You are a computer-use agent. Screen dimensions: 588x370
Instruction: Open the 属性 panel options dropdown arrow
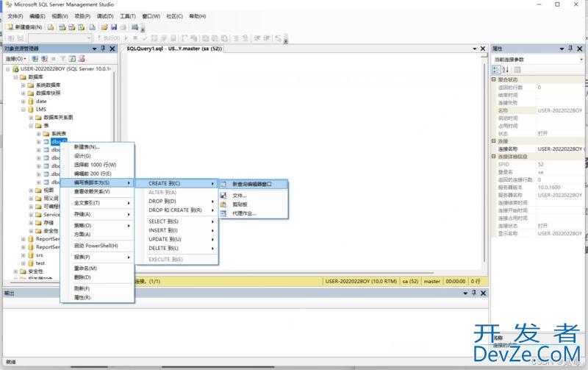[562, 49]
